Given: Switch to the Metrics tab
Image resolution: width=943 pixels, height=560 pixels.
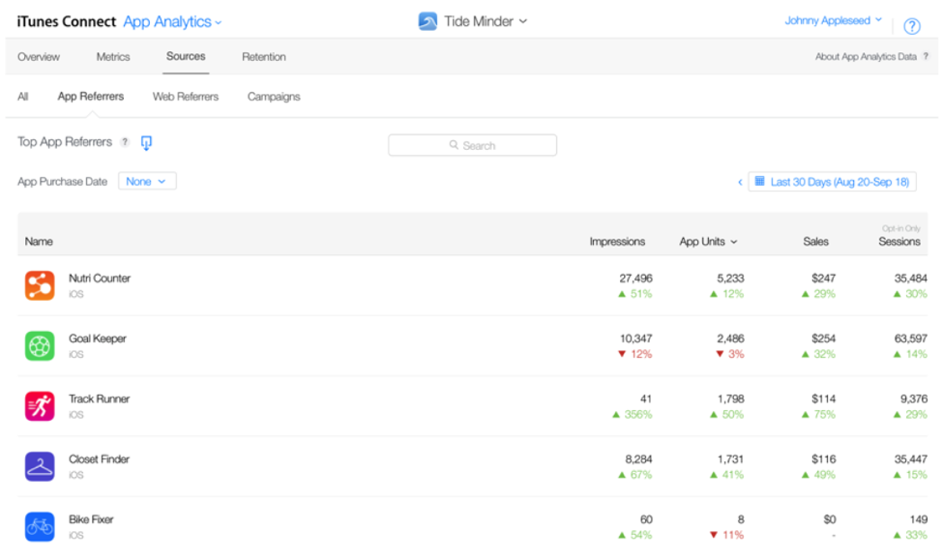Looking at the screenshot, I should point(113,56).
